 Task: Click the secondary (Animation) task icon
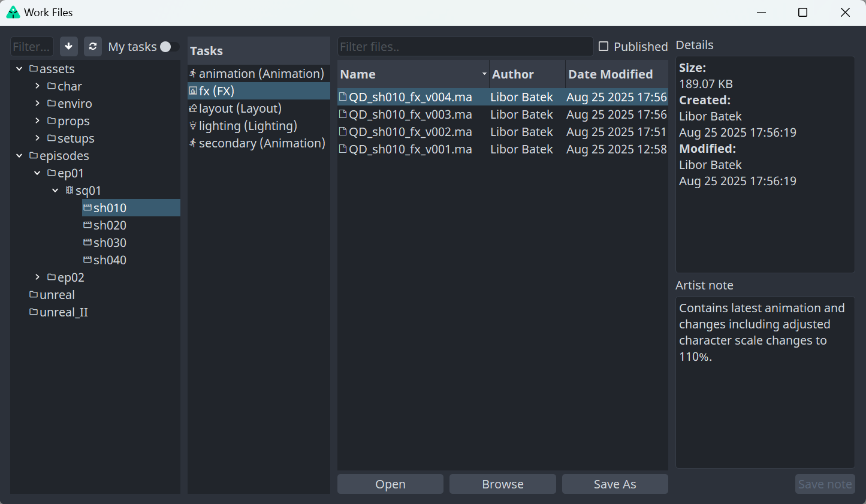[193, 143]
